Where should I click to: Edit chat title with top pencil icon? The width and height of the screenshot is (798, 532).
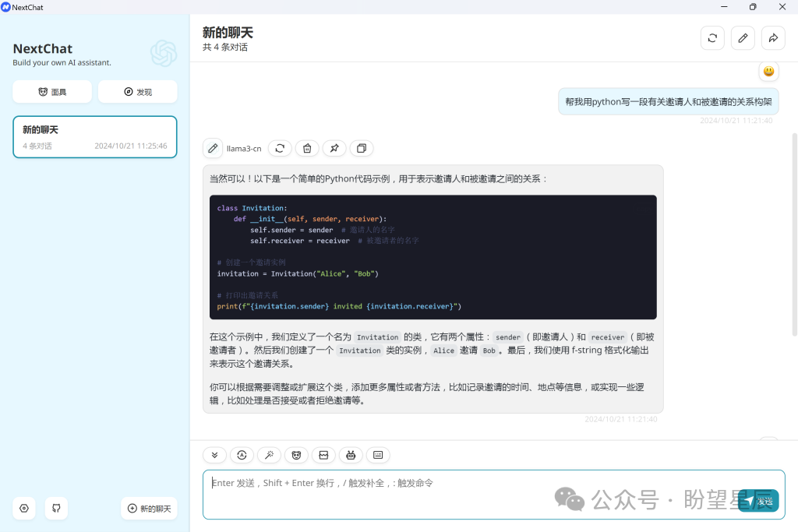coord(743,38)
